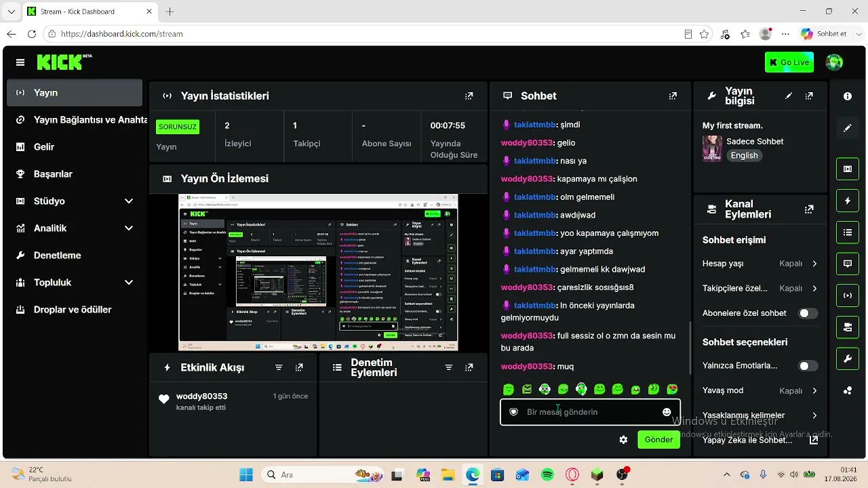Expand the Topluluk sidebar section
This screenshot has height=488, width=868.
coord(75,283)
